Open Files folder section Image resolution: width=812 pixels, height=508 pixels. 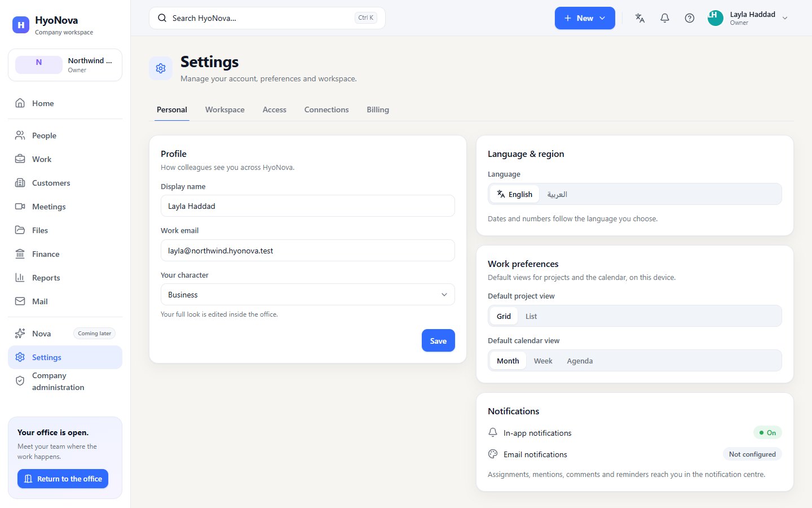65,230
